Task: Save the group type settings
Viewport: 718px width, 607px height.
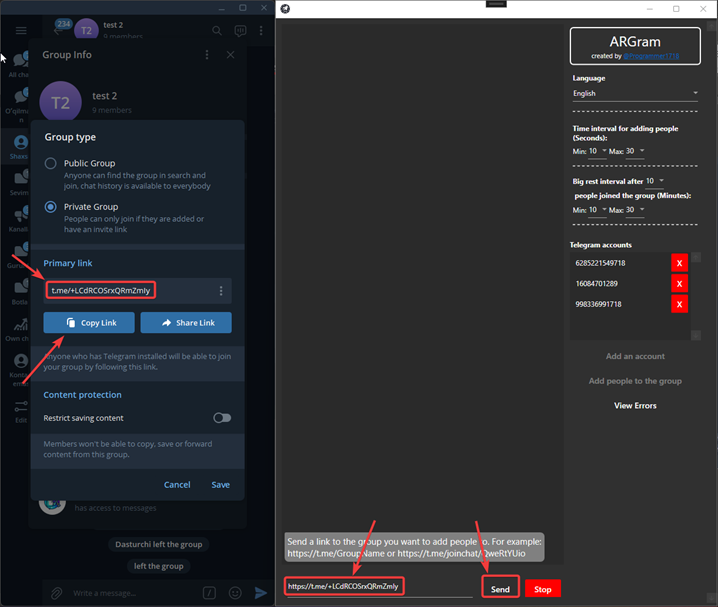Action: 221,485
